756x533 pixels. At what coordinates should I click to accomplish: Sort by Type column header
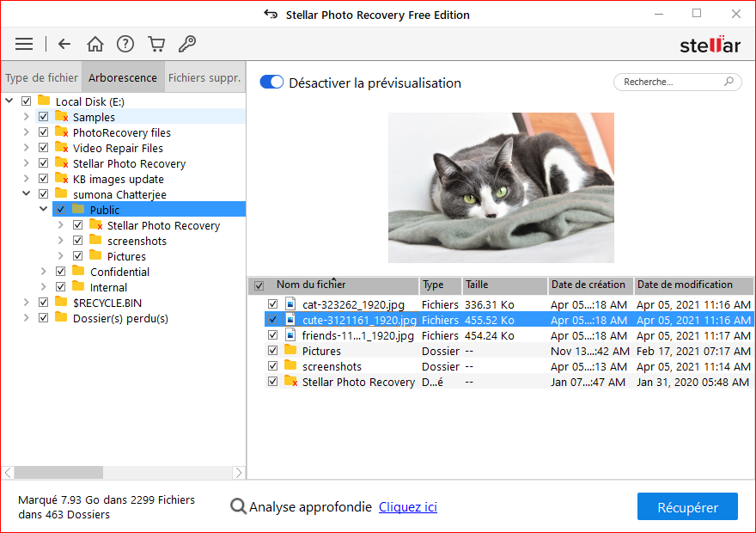coord(440,285)
